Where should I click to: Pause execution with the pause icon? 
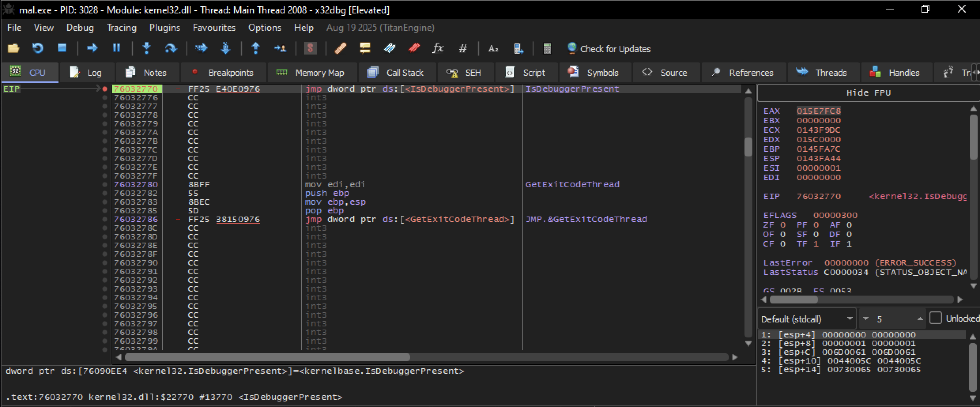[117, 48]
